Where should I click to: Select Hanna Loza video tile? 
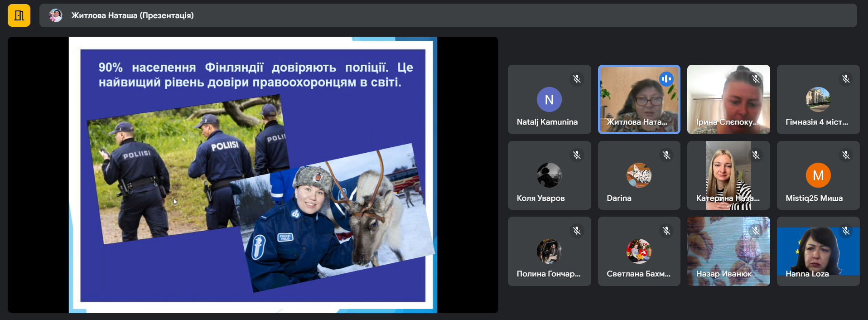point(818,252)
